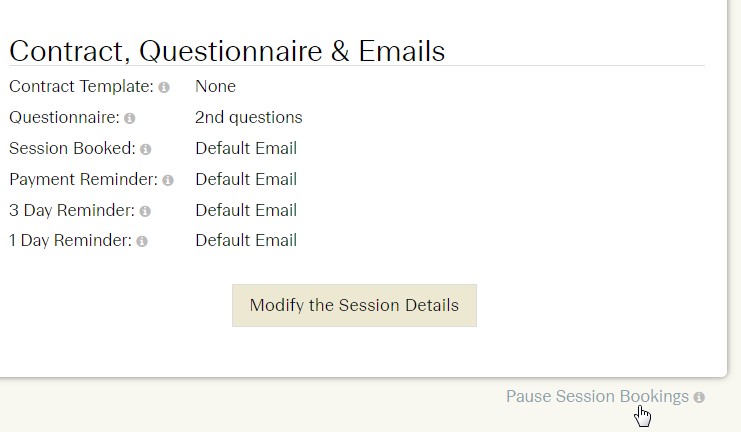This screenshot has width=741, height=432.
Task: Click the 'Session Booked:' label text
Action: pos(72,148)
